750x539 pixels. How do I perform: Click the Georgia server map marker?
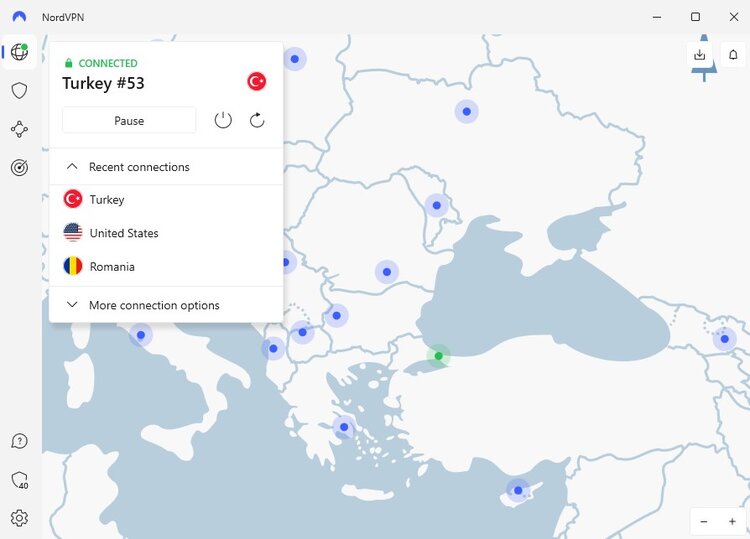click(x=725, y=339)
